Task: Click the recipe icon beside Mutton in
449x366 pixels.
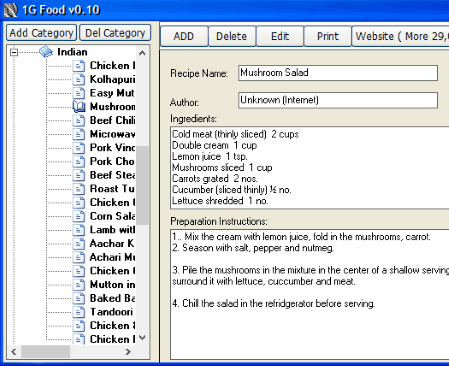Action: tap(79, 284)
